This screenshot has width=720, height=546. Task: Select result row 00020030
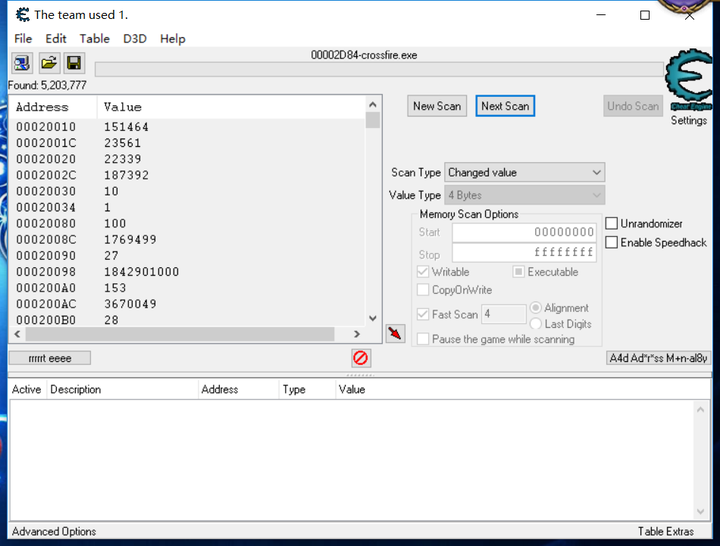pyautogui.click(x=187, y=191)
